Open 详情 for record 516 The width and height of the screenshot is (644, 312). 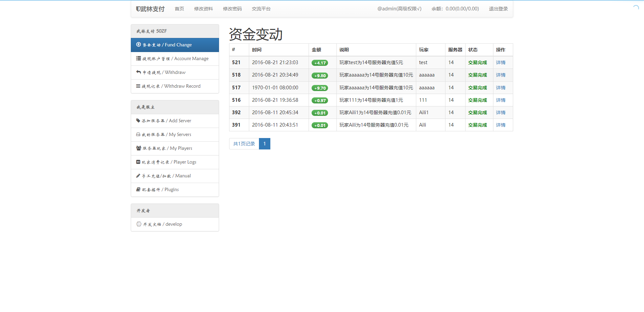(501, 100)
